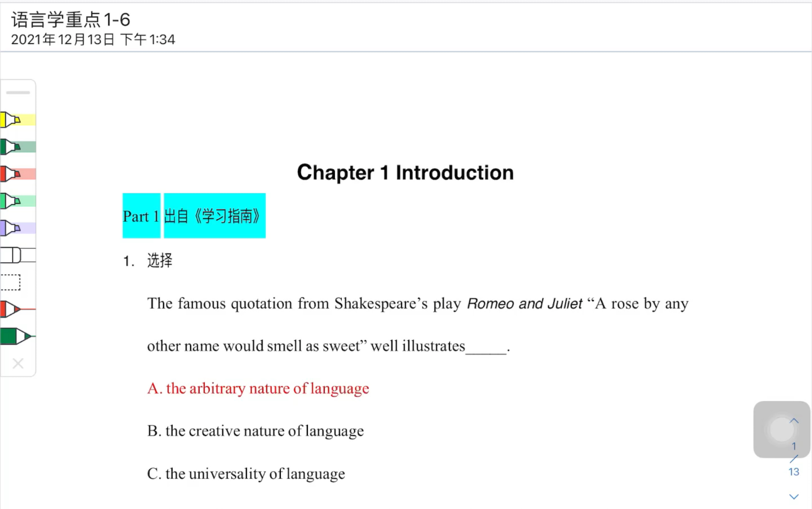Select the dark green highlighter tool
Screen dimensions: 812x509
point(18,147)
